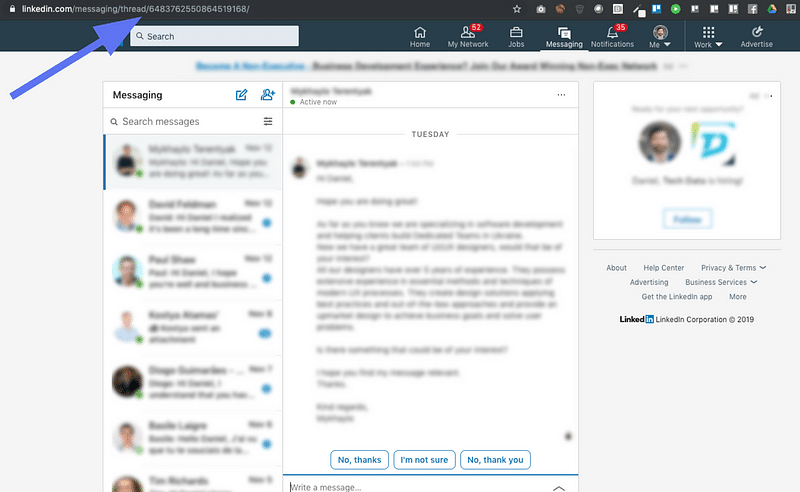Open the Google Drive extension icon
Image resolution: width=800 pixels, height=492 pixels.
pyautogui.click(x=772, y=9)
